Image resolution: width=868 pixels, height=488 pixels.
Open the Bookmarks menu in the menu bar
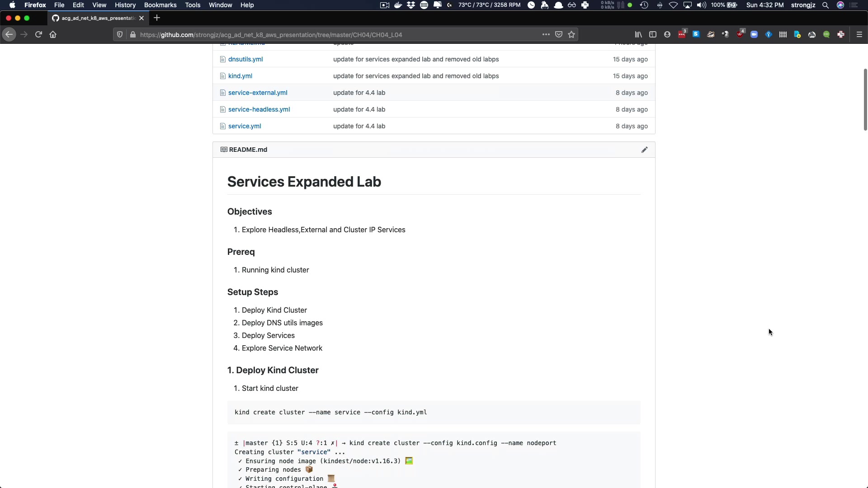(160, 5)
